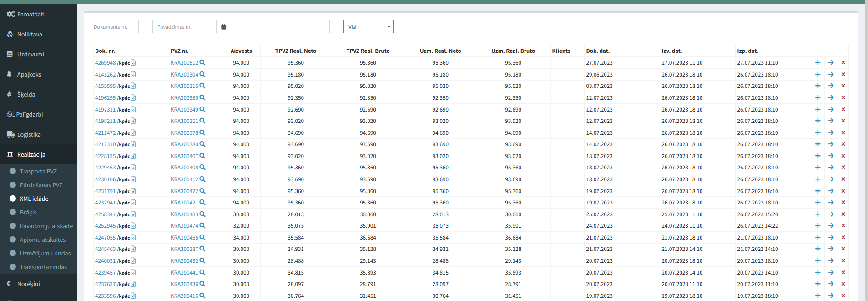This screenshot has width=868, height=301.
Task: Select Apjomu atskaites sidebar item
Action: pyautogui.click(x=42, y=240)
